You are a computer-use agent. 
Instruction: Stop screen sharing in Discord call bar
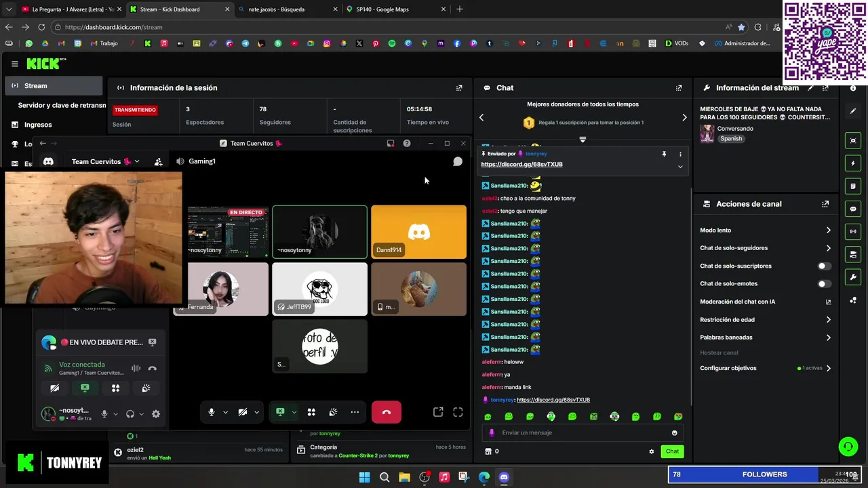coord(280,412)
